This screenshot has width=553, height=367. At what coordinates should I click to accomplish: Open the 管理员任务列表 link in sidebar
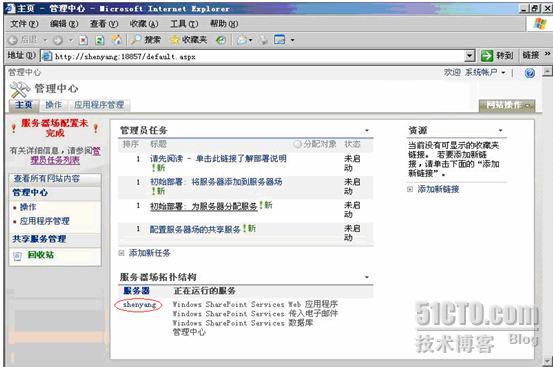pos(55,160)
